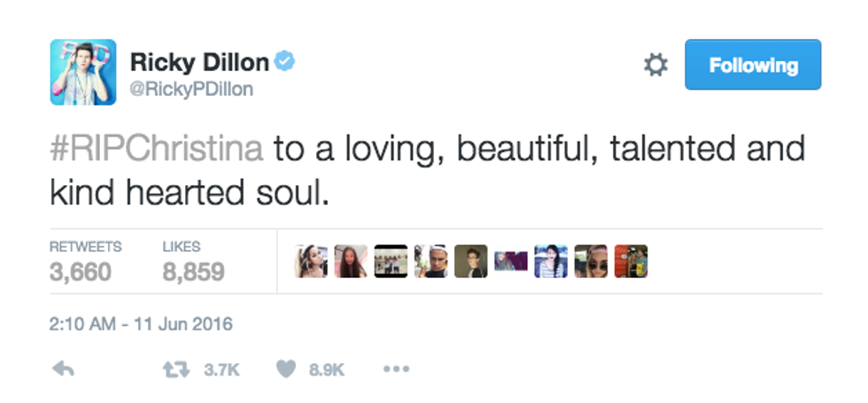The image size is (868, 403).
Task: Like the tweet with the heart icon
Action: (x=285, y=369)
